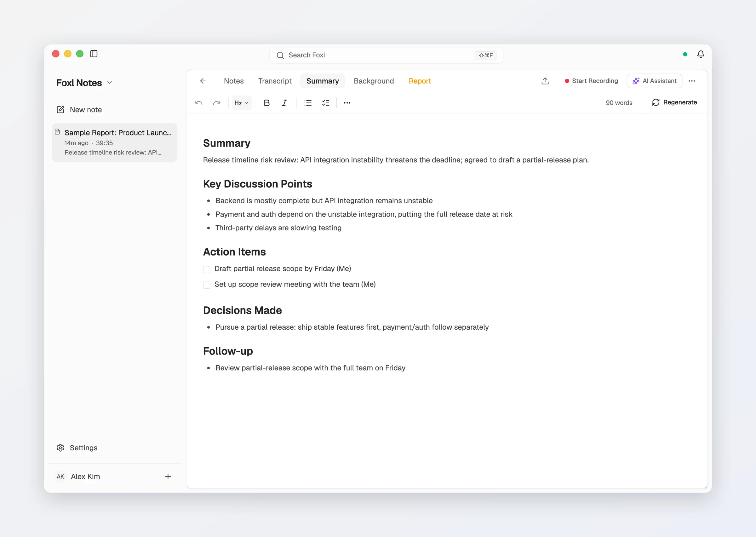Select the Summary tab
The image size is (756, 537).
pos(323,81)
